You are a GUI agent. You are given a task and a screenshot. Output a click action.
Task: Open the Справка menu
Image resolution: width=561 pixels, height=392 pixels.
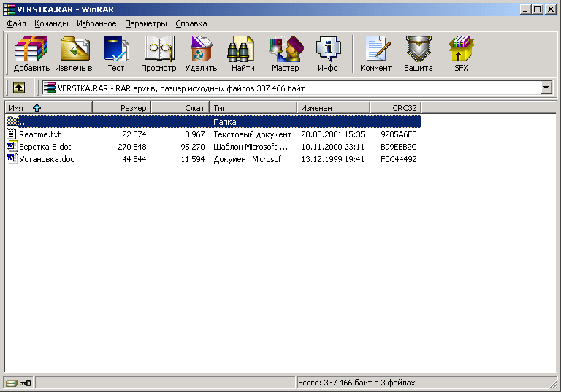point(191,23)
